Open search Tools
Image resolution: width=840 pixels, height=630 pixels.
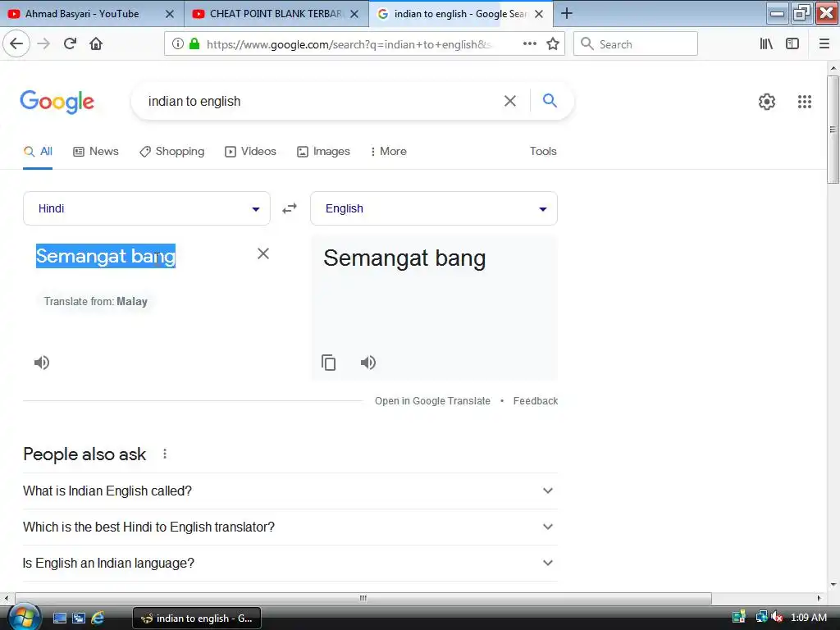pyautogui.click(x=543, y=152)
